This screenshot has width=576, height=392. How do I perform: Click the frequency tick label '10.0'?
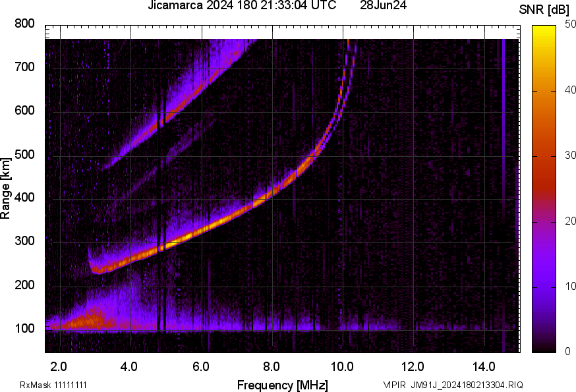(x=342, y=366)
